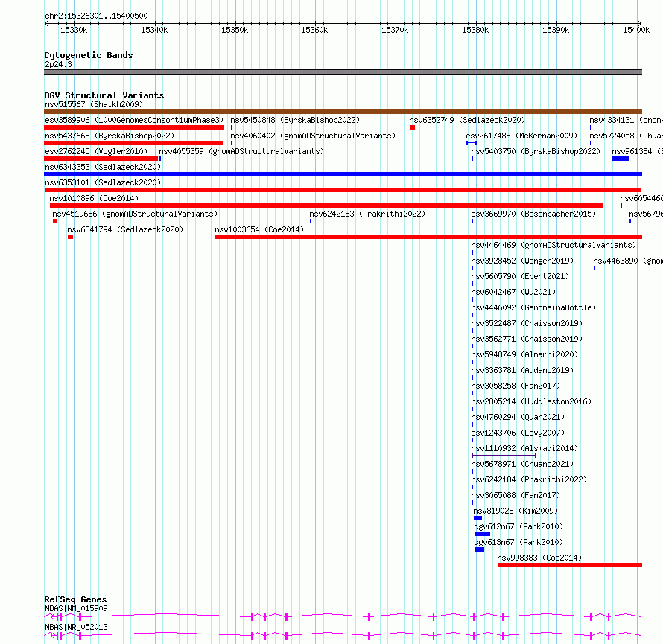The image size is (663, 644).
Task: Select the red nsv1003654 variant bar
Action: point(429,237)
